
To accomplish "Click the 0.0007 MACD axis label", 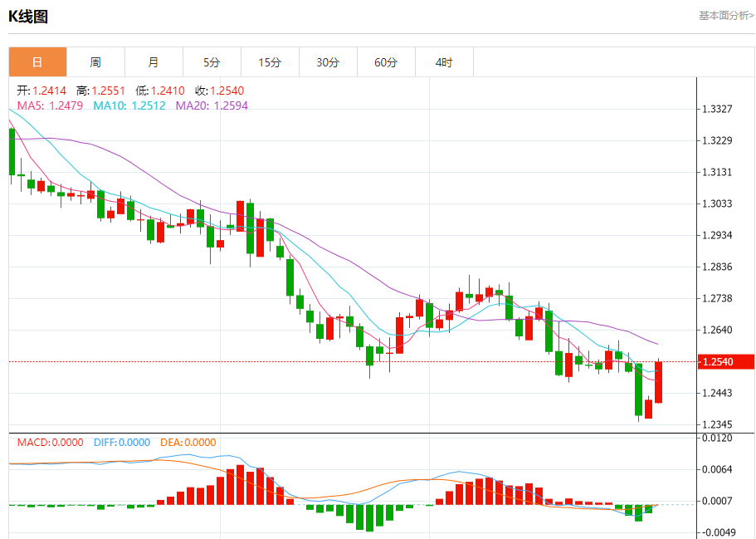I will 717,501.
